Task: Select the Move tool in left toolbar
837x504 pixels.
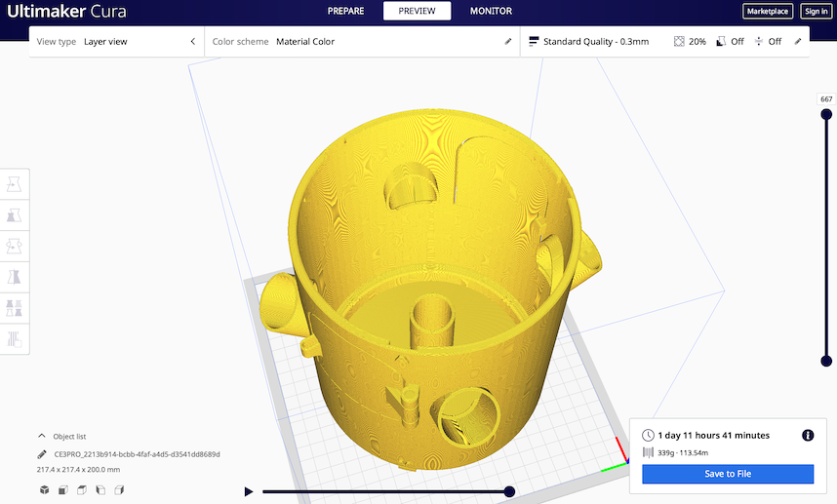Action: click(x=14, y=184)
